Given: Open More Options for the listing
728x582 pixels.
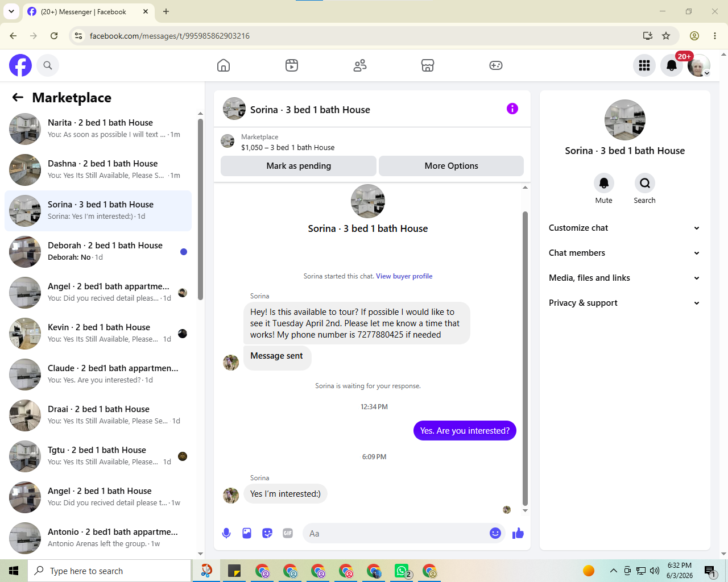Looking at the screenshot, I should pos(451,166).
